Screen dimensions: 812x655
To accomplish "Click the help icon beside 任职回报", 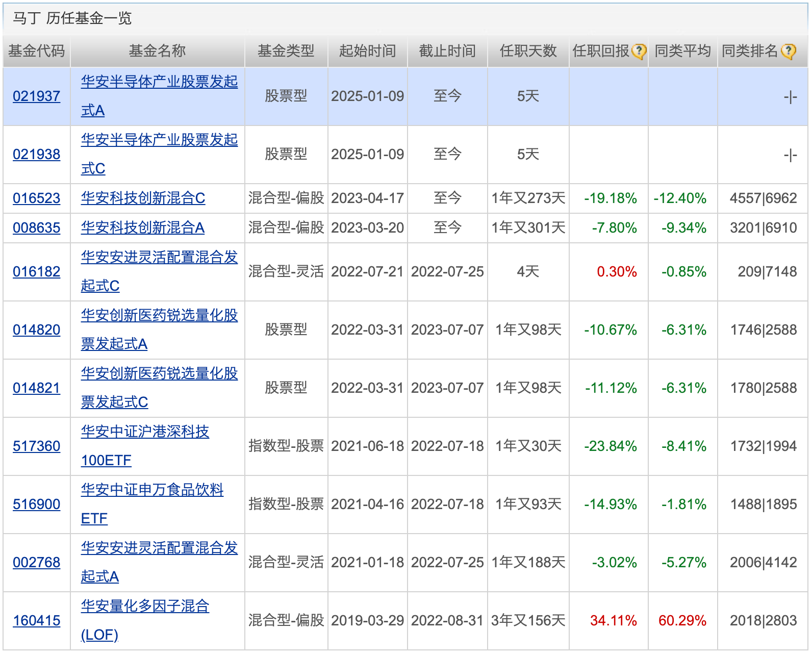I will click(639, 51).
